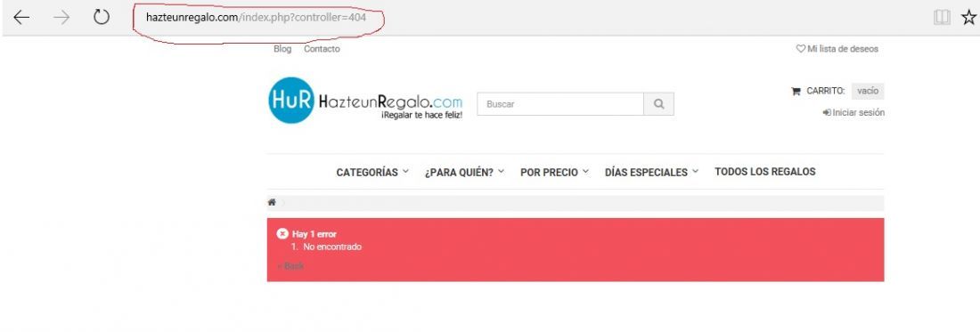Open Mi lista de deseos
This screenshot has width=980, height=332.
(837, 49)
